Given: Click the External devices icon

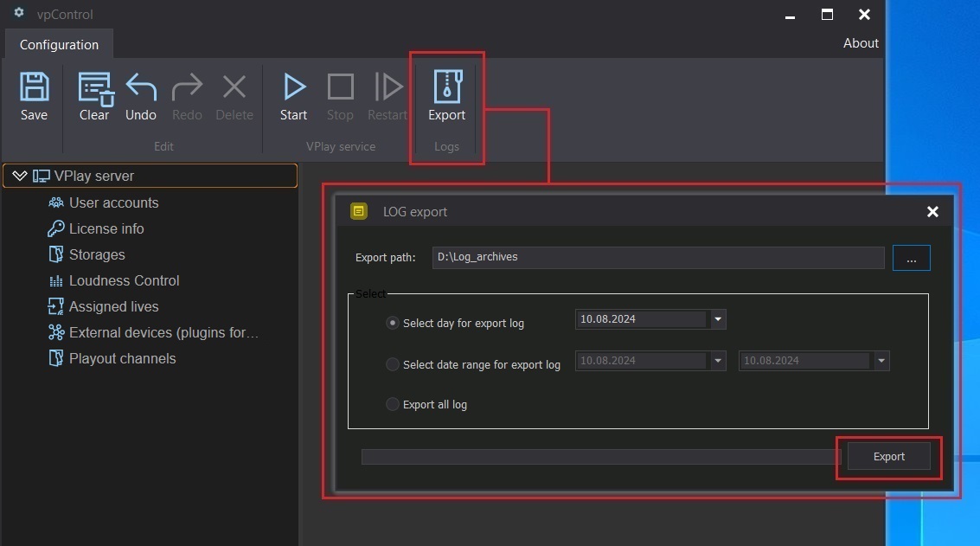Looking at the screenshot, I should [x=56, y=332].
